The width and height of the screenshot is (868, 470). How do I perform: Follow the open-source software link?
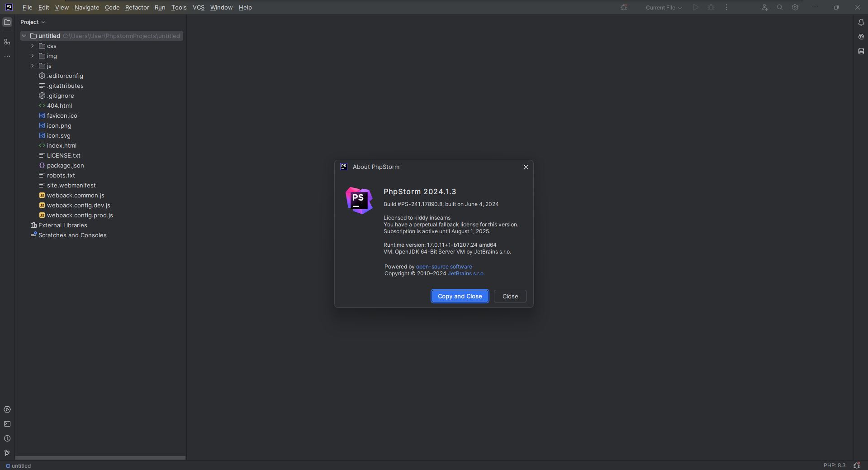[x=444, y=267]
